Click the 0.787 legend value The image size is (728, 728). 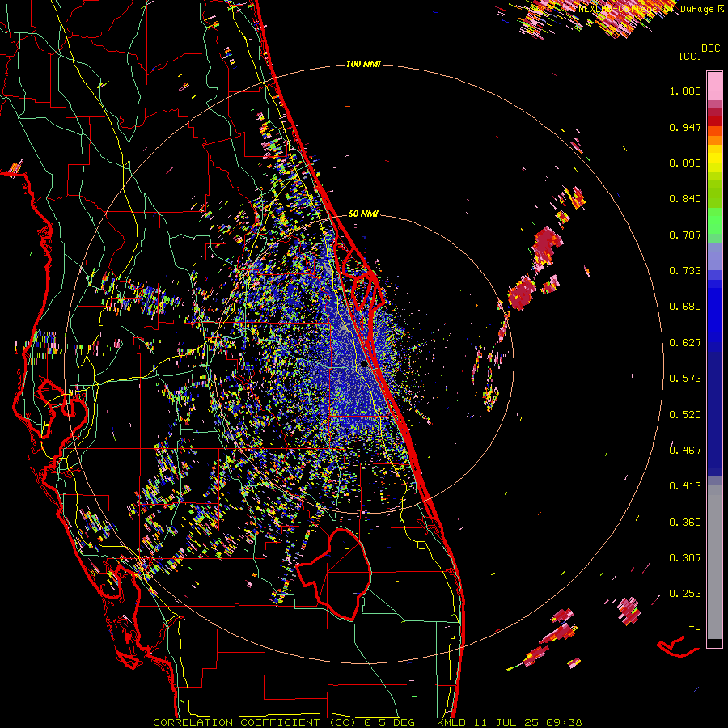tap(685, 235)
